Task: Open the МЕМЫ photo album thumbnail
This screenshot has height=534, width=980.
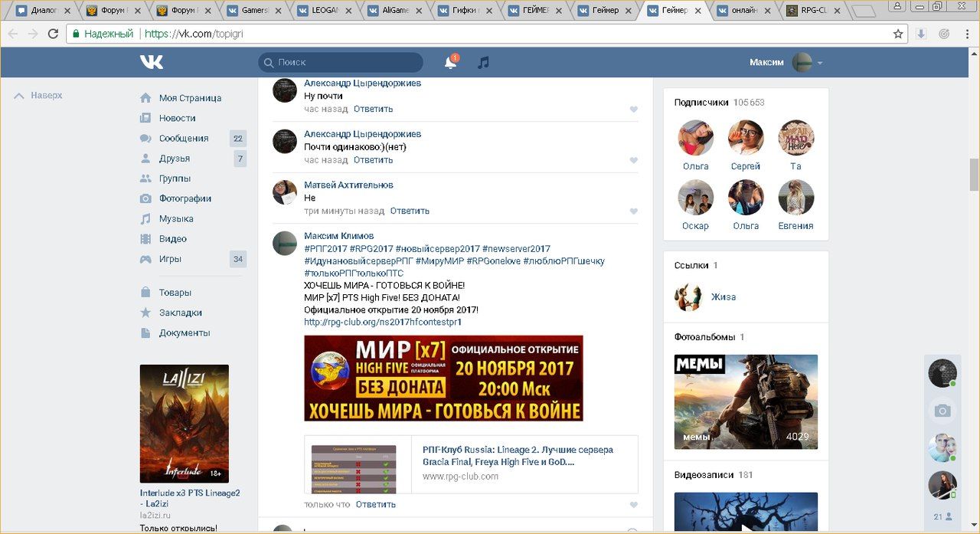Action: [745, 402]
